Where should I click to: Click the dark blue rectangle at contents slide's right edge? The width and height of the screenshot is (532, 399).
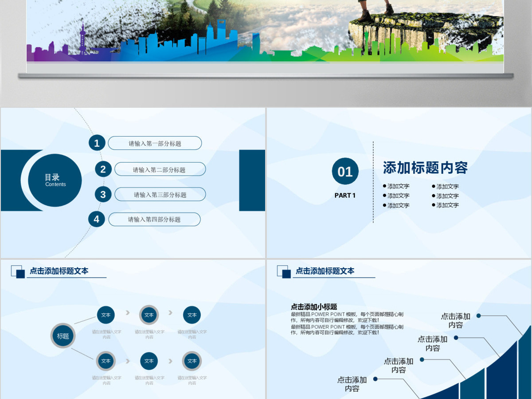(252, 180)
